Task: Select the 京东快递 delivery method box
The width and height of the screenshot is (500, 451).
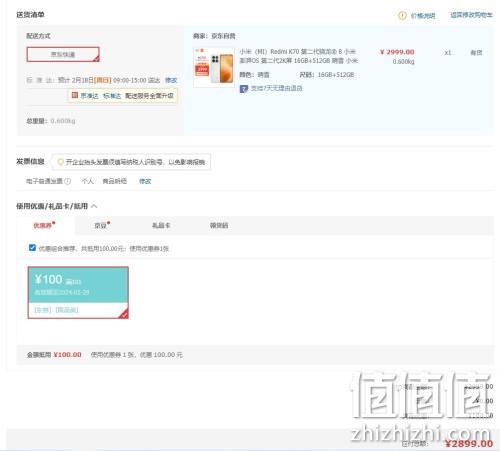Action: pos(63,54)
